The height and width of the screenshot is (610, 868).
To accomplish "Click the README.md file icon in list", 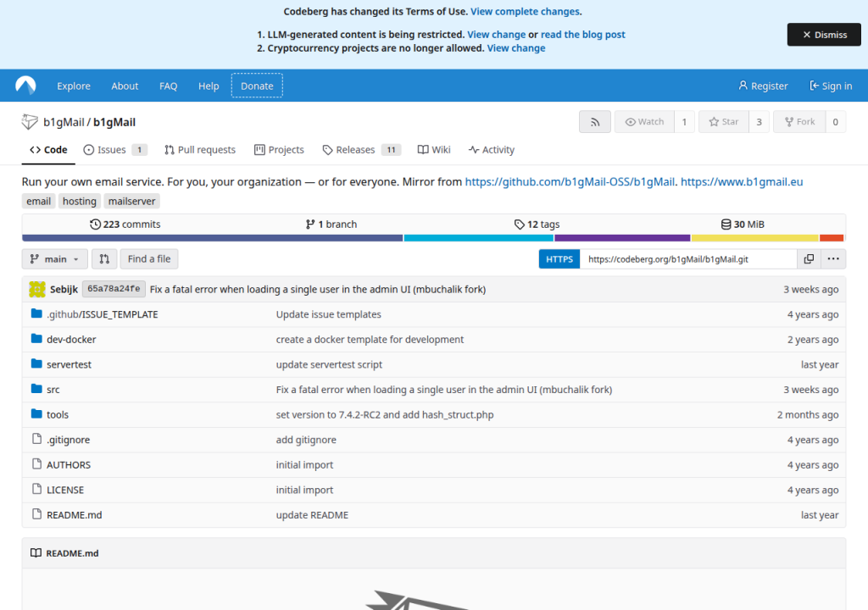I will click(x=36, y=514).
